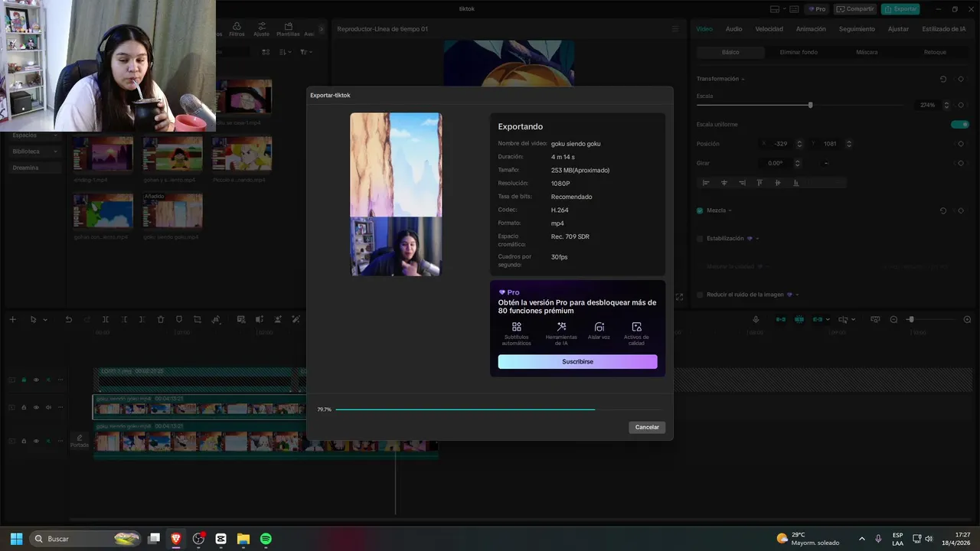This screenshot has width=980, height=551.
Task: Toggle the Escala uniforme switch
Action: point(960,124)
